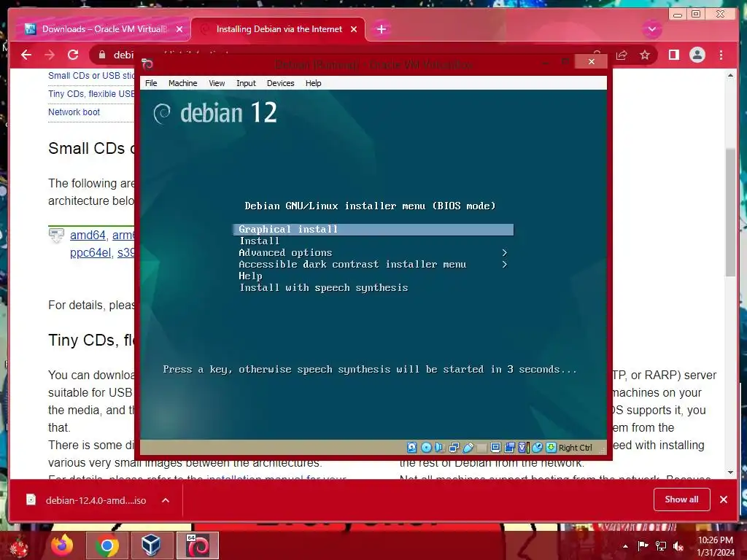The height and width of the screenshot is (560, 747).
Task: Open Network boot link
Action: point(74,112)
